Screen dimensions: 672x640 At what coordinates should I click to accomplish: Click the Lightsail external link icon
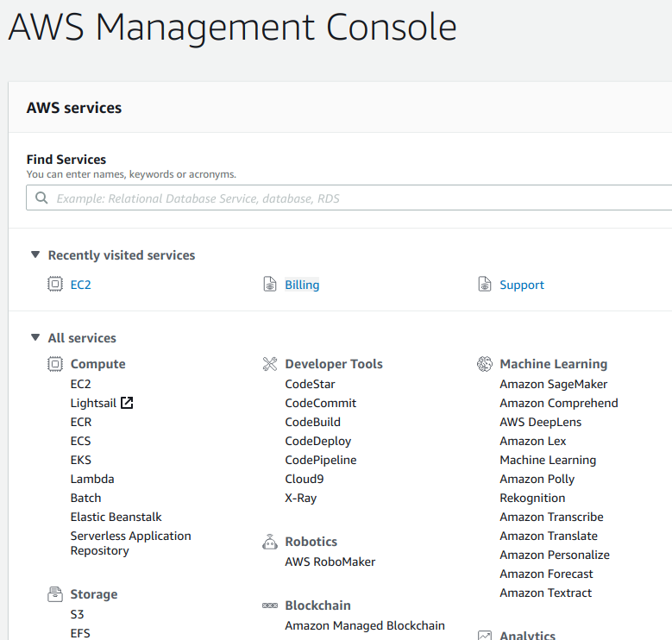(127, 403)
